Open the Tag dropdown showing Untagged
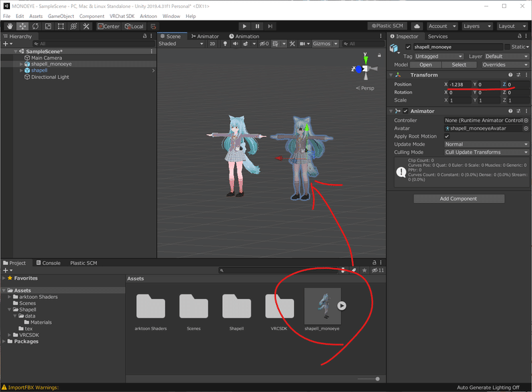532x392 pixels. coord(439,56)
